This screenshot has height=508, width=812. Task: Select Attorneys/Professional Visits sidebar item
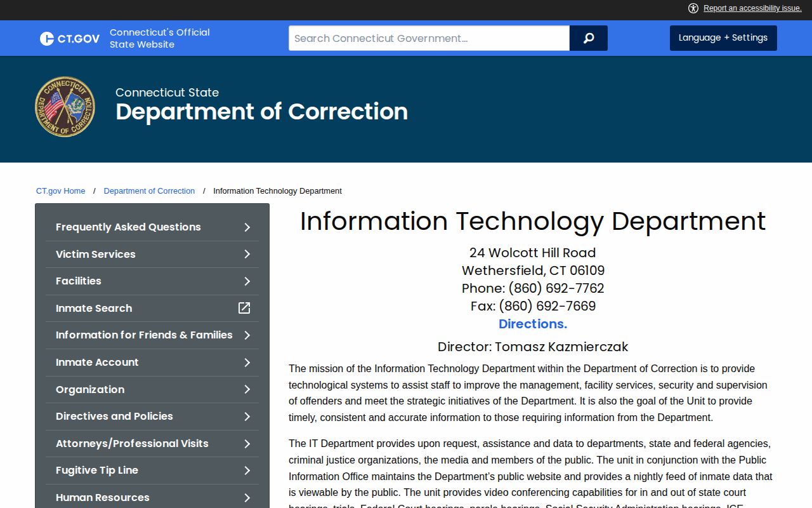[132, 443]
